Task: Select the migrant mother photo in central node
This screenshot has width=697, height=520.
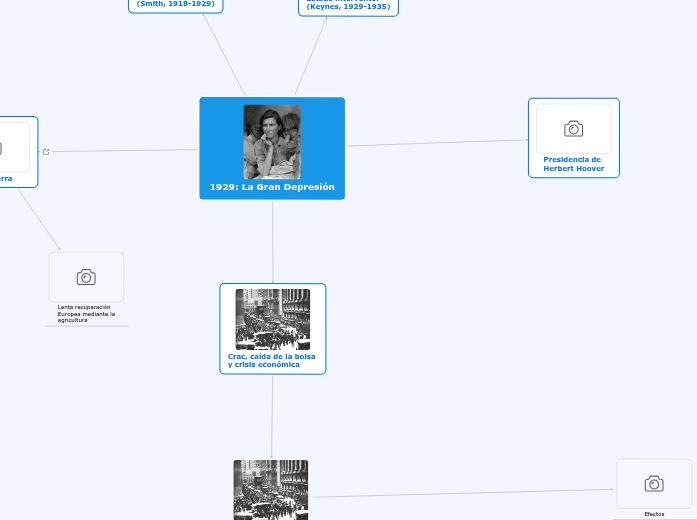Action: (272, 141)
